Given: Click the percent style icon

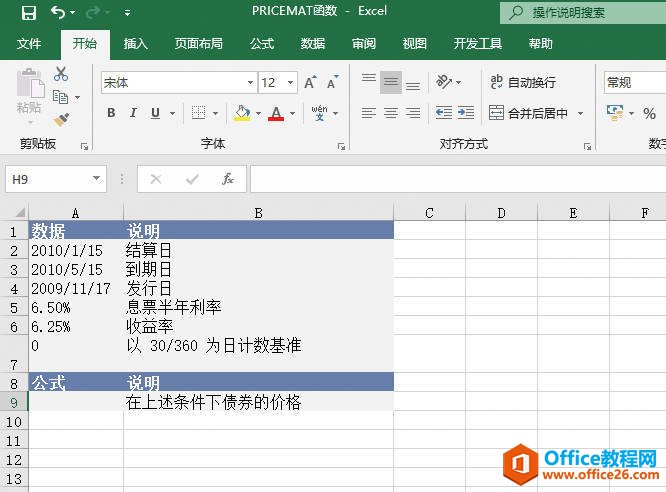Looking at the screenshot, I should tap(649, 113).
